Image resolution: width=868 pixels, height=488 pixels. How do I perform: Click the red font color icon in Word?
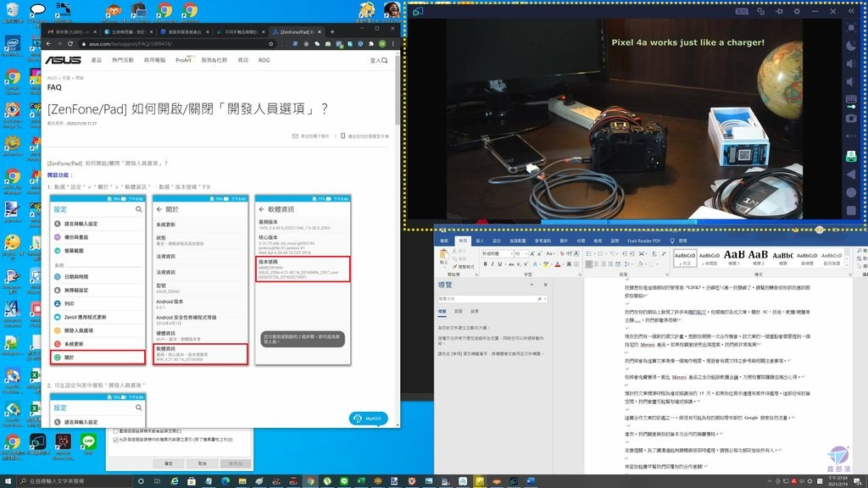[558, 264]
